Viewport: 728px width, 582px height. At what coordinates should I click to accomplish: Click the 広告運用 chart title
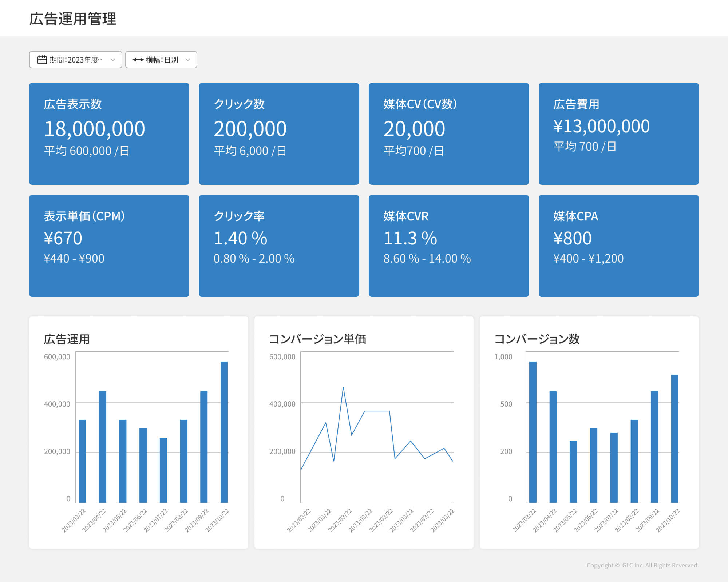[x=67, y=339]
